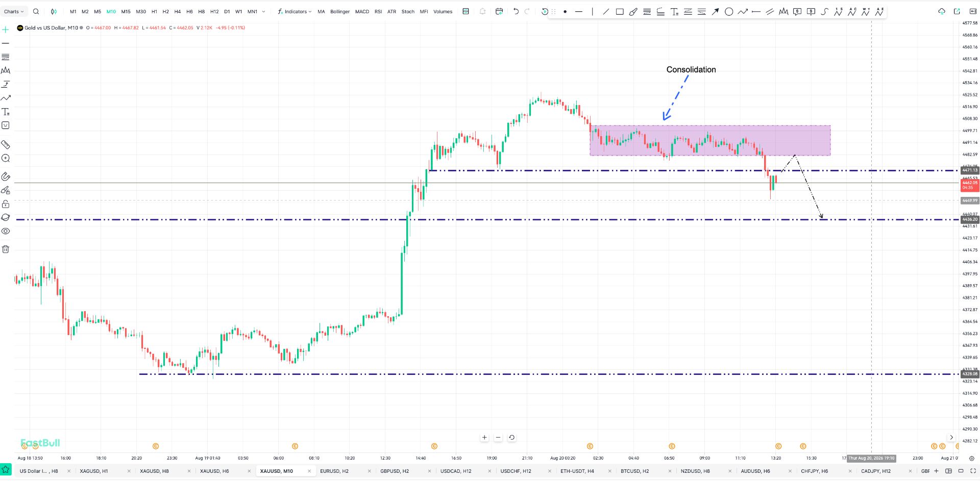Set timeframe to H4

178,11
